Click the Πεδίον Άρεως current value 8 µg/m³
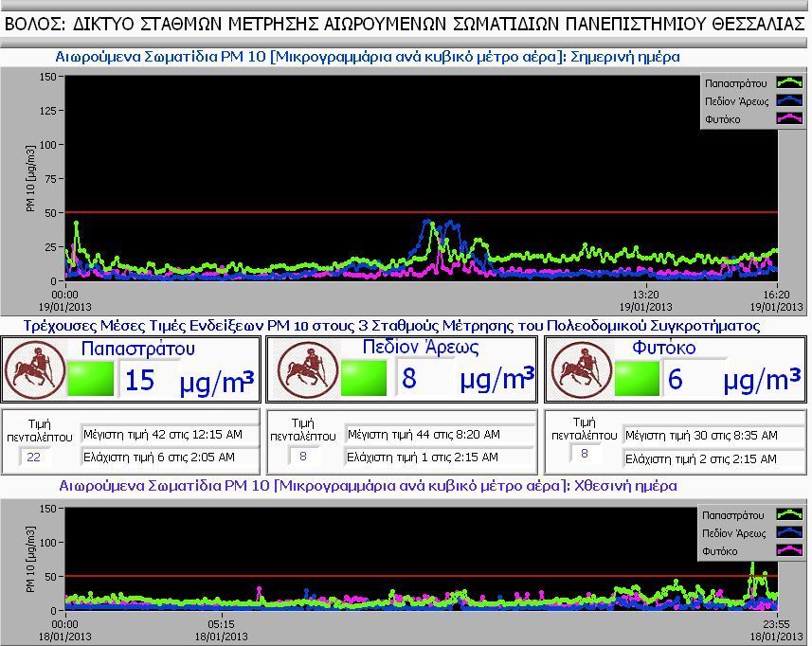Viewport: 812px width, 646px height. 409,378
